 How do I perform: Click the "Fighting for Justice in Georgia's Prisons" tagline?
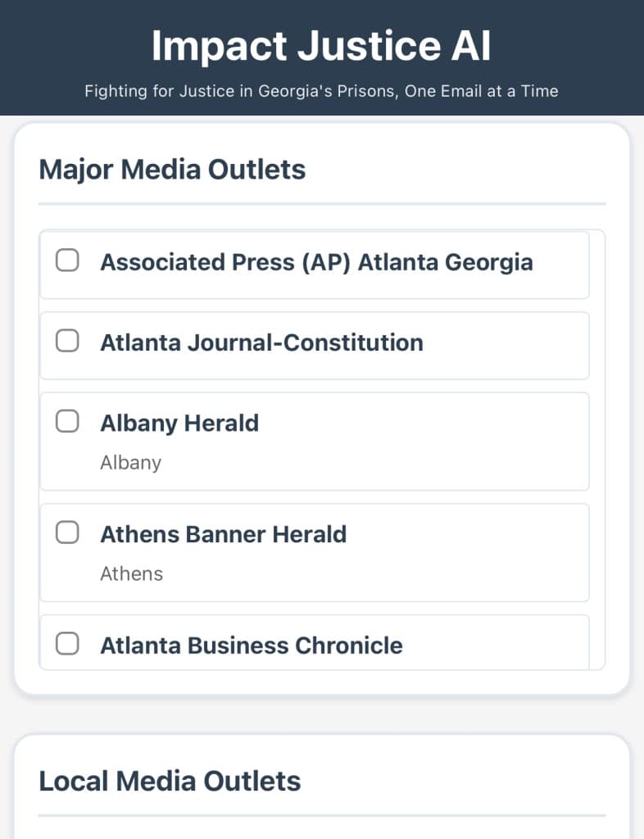point(321,91)
